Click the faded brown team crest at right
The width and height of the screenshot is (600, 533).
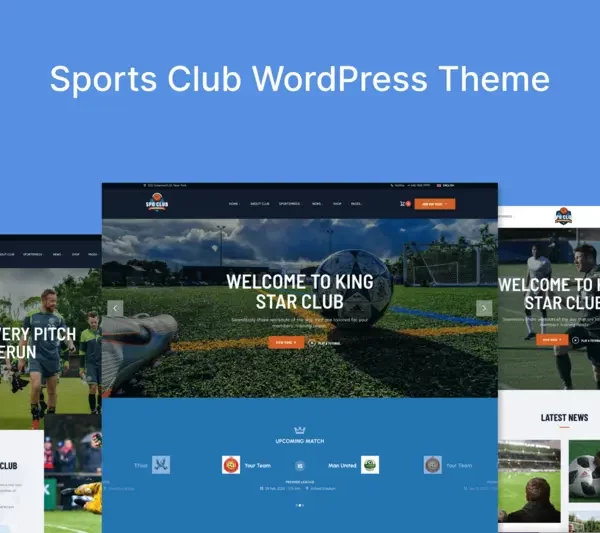[x=433, y=465]
